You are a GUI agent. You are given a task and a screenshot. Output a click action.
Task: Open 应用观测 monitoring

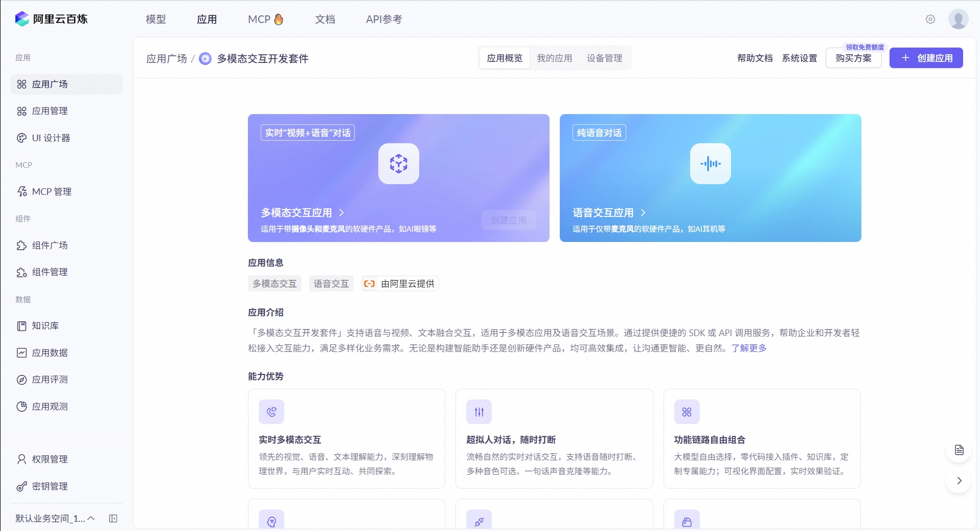pyautogui.click(x=50, y=407)
